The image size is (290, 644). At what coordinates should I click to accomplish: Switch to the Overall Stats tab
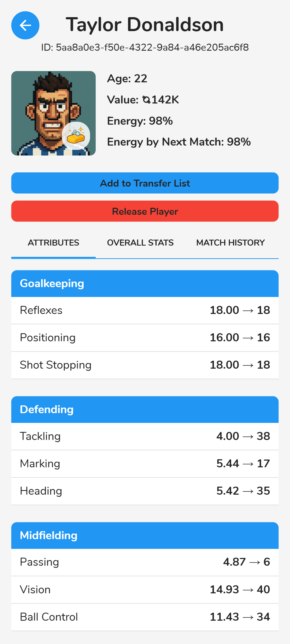140,243
